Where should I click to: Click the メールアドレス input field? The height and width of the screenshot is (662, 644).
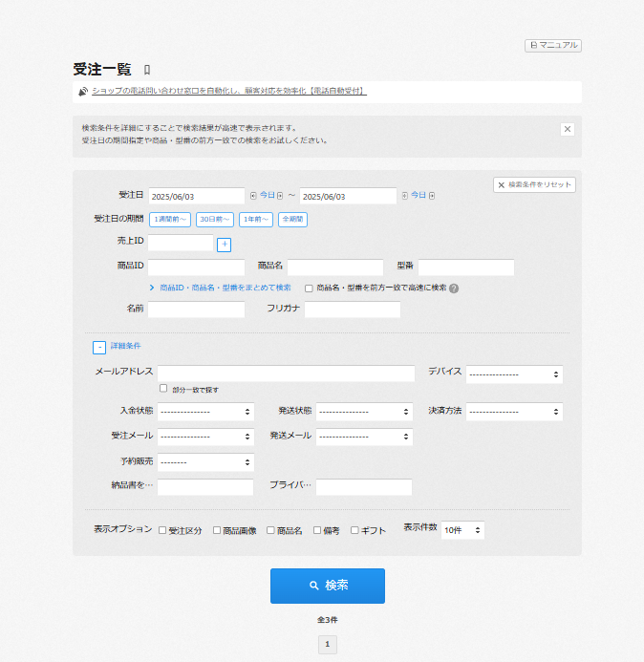pyautogui.click(x=286, y=374)
